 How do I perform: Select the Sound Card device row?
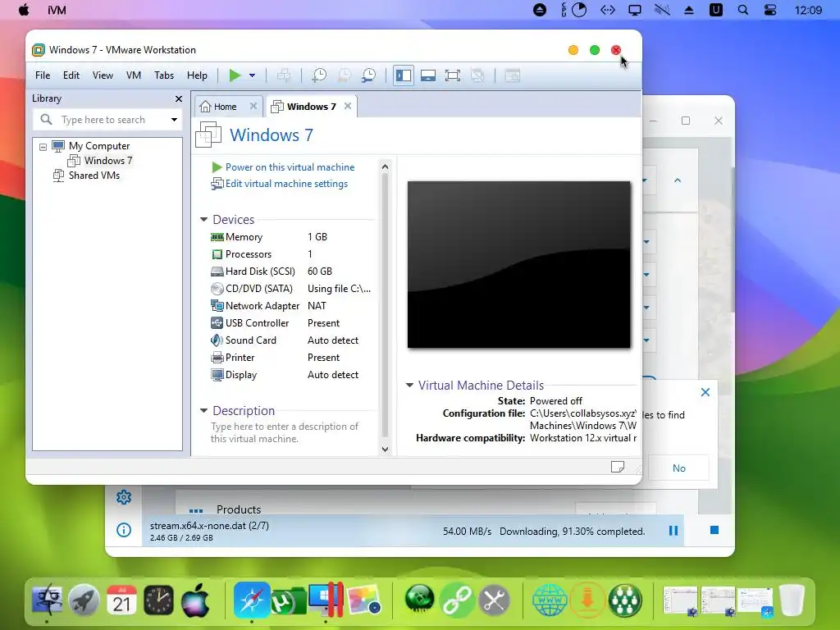click(x=291, y=340)
